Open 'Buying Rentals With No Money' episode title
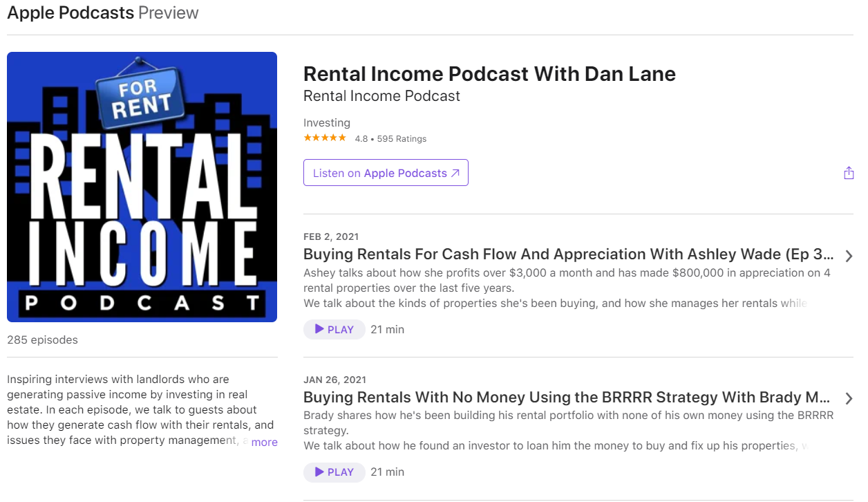 (x=567, y=397)
